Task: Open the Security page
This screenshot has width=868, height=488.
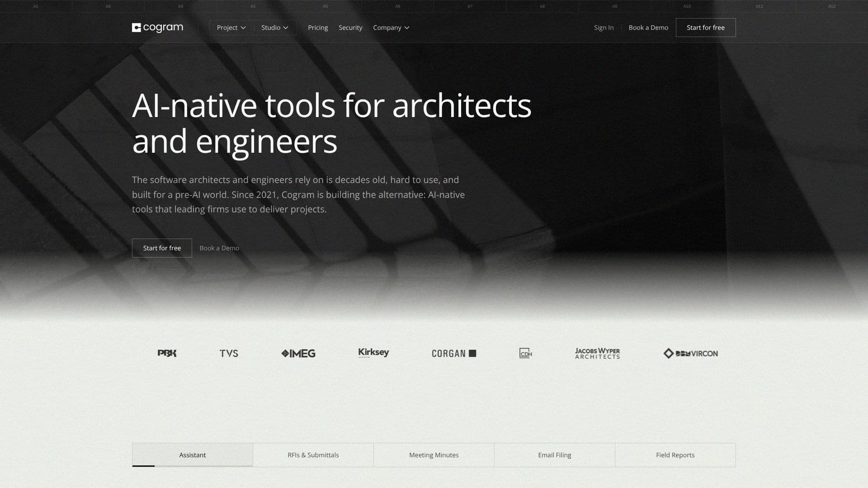Action: coord(350,28)
